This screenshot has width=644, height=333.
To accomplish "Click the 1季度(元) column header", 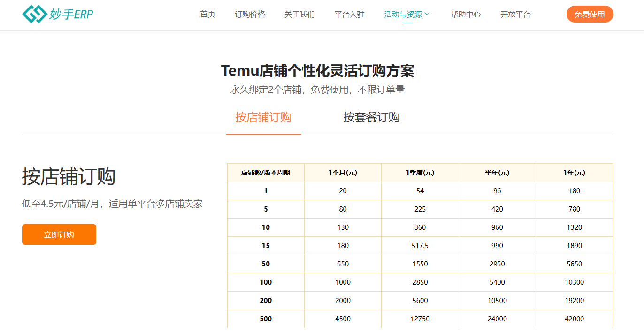I will [x=420, y=173].
